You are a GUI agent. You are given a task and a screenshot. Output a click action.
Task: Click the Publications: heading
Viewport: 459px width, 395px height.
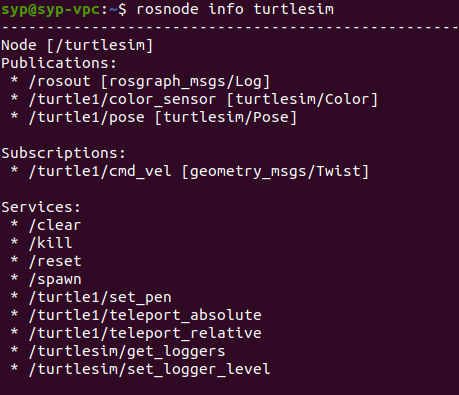(x=59, y=63)
